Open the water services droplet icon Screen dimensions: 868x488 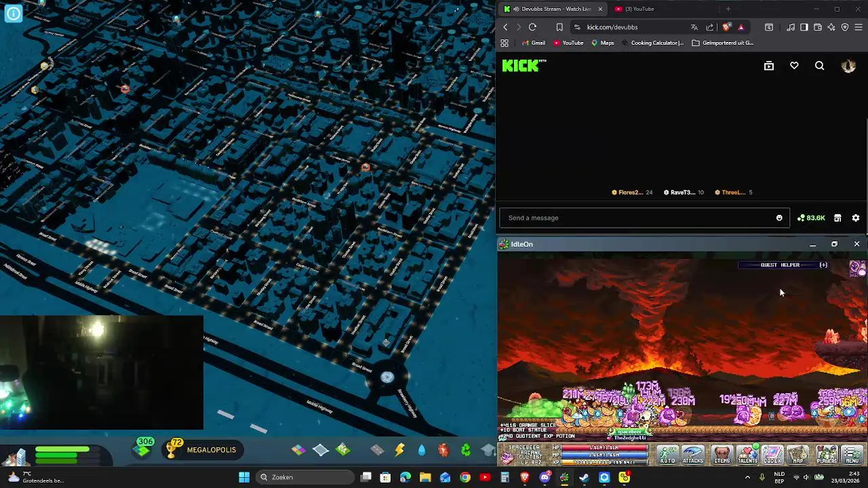(x=422, y=449)
